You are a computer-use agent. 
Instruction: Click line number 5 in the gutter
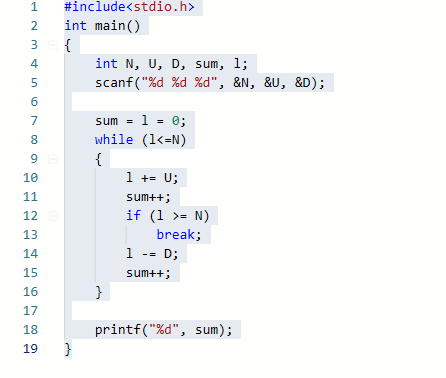tap(34, 83)
